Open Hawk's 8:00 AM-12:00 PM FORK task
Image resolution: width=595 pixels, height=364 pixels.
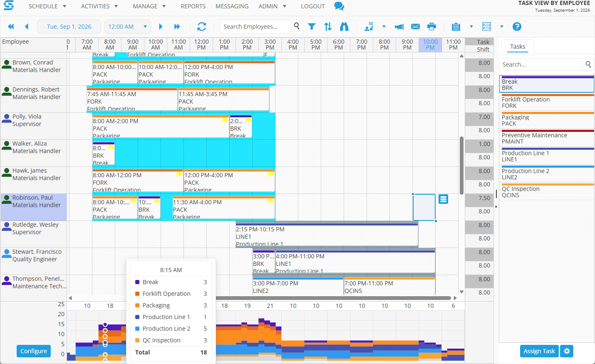pos(138,181)
